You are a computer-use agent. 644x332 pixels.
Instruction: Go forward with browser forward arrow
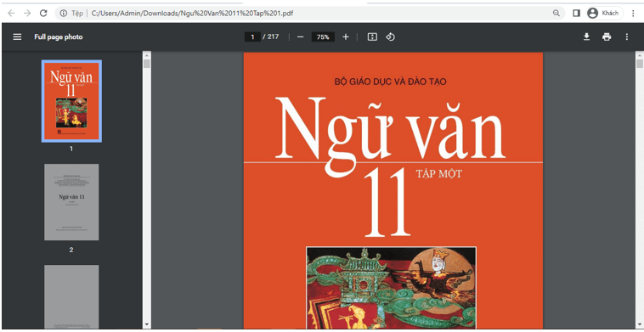tap(27, 13)
